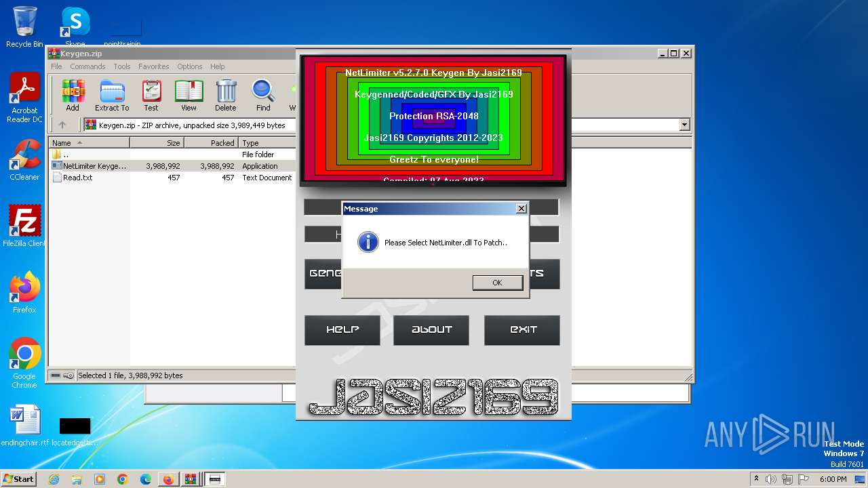Click WinRAR Delete toolbar icon

point(226,95)
